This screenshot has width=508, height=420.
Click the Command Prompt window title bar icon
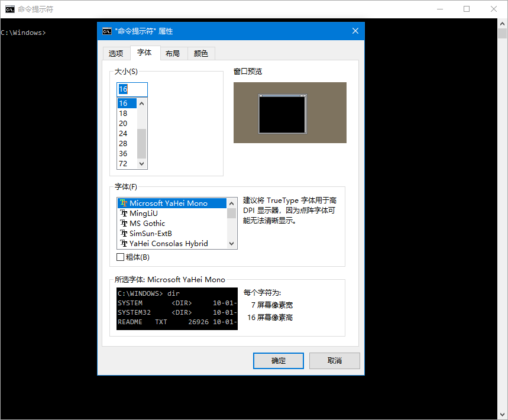10,9
